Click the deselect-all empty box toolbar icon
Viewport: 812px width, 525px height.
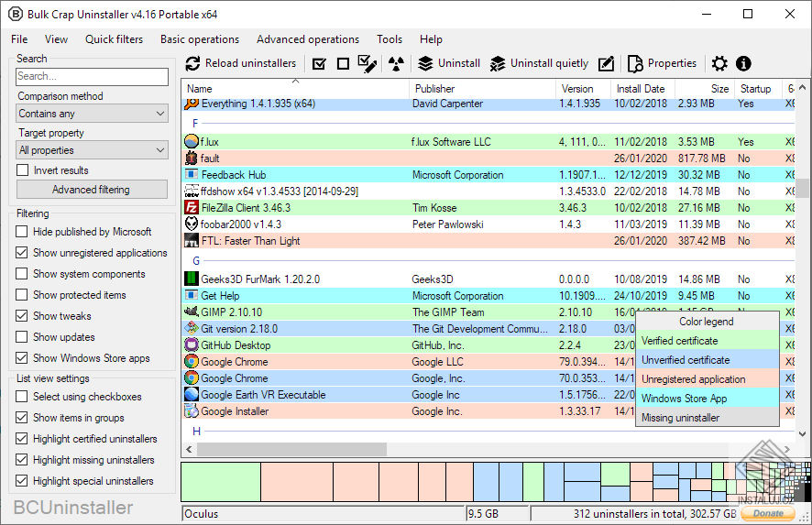coord(343,64)
